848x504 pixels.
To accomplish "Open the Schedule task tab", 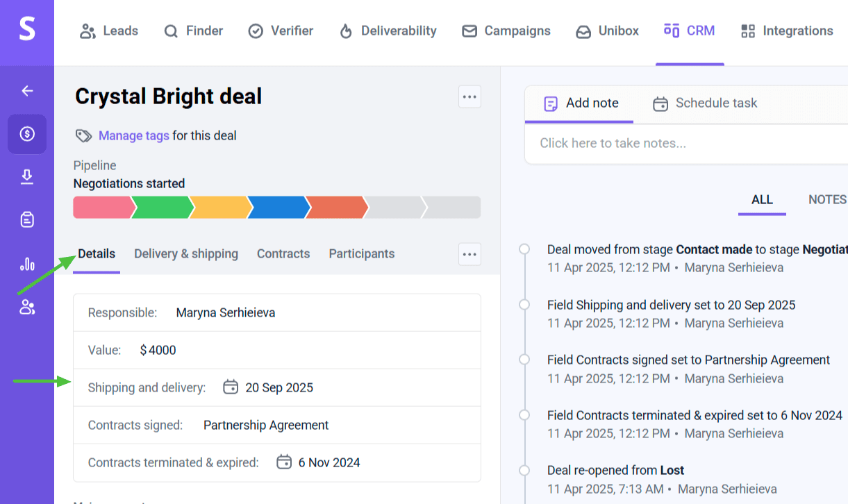I will [706, 103].
